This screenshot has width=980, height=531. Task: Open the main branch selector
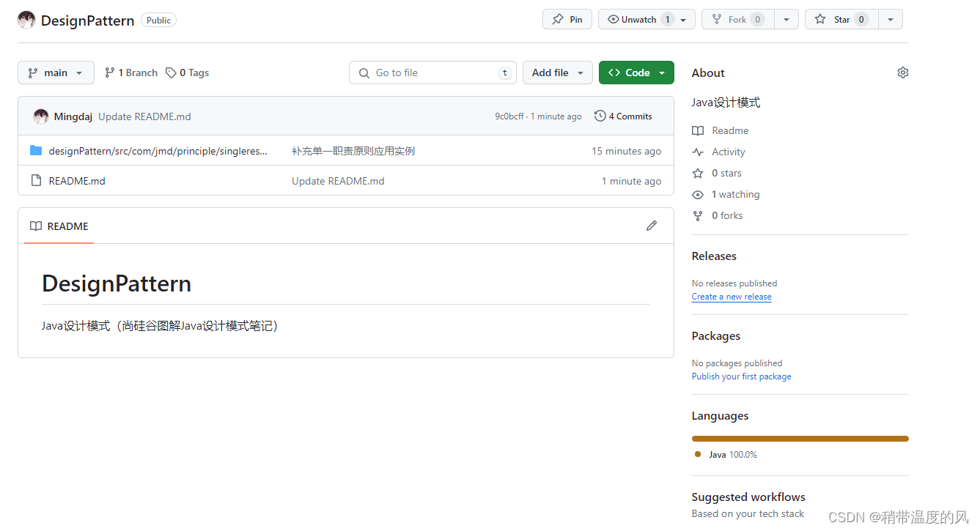(56, 73)
